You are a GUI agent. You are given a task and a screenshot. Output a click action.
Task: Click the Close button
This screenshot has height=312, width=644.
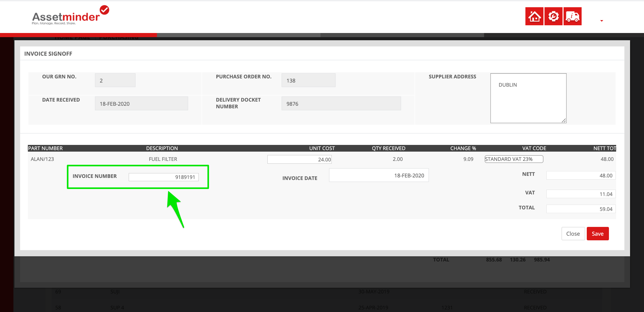(573, 234)
